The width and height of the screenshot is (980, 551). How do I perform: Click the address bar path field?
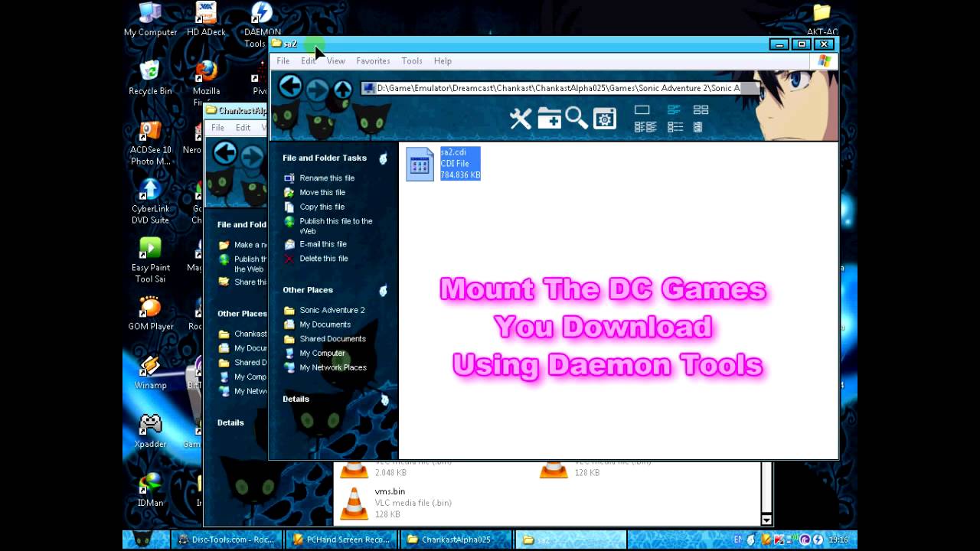coord(560,89)
